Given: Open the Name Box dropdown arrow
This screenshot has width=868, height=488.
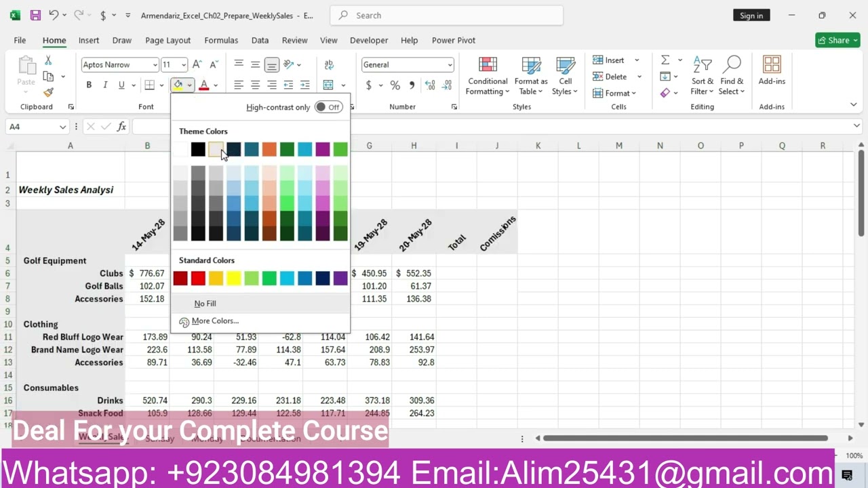Looking at the screenshot, I should pyautogui.click(x=62, y=127).
